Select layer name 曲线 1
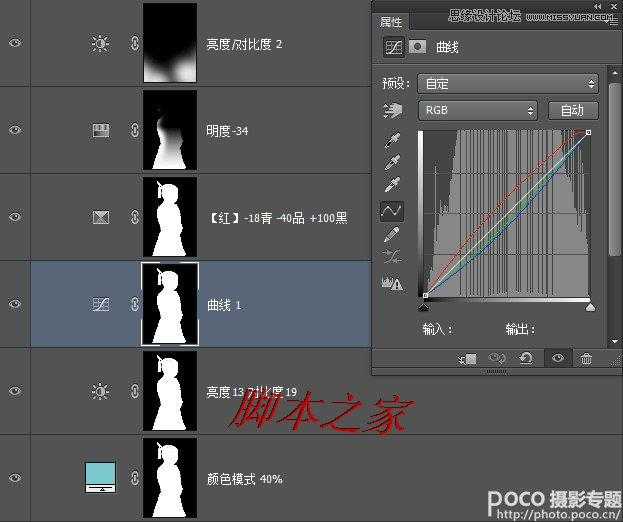This screenshot has width=623, height=522. (224, 305)
